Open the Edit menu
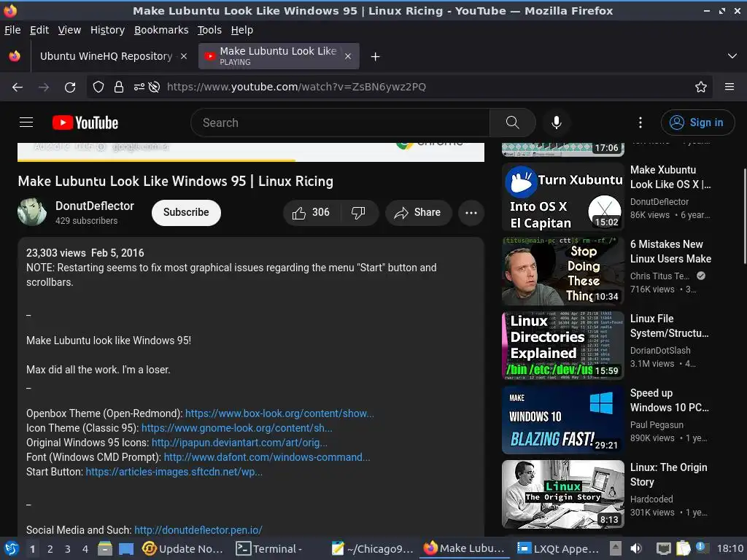This screenshot has height=560, width=747. tap(39, 30)
